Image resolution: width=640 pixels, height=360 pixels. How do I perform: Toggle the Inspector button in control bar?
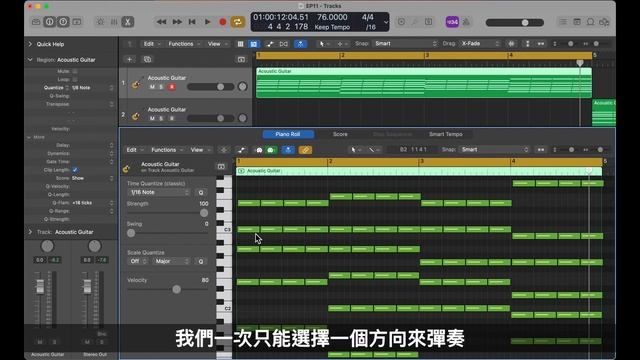coord(49,22)
